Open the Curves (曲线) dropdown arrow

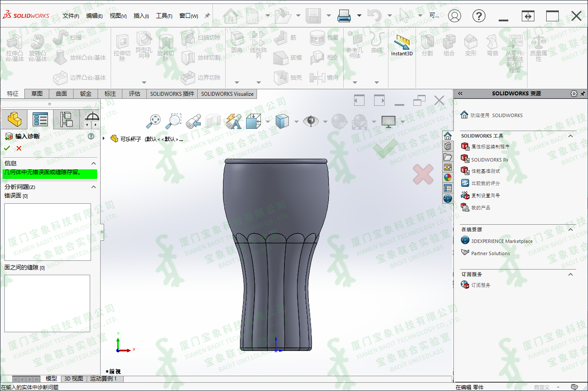(x=377, y=82)
